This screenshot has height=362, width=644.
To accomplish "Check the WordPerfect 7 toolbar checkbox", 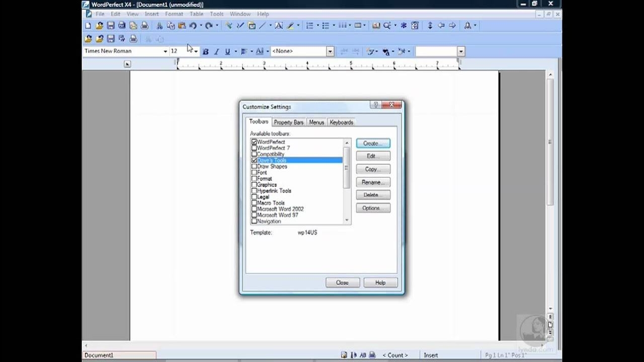I will pos(254,148).
